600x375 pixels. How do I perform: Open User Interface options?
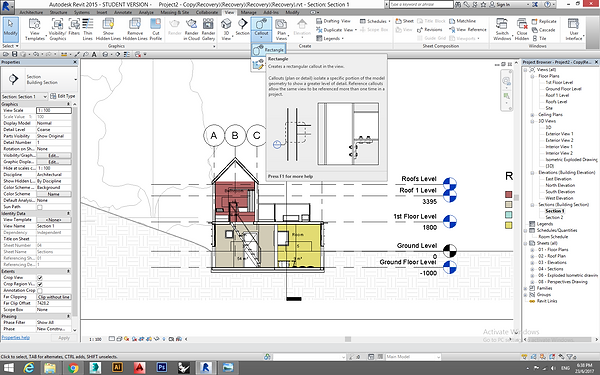[x=573, y=29]
